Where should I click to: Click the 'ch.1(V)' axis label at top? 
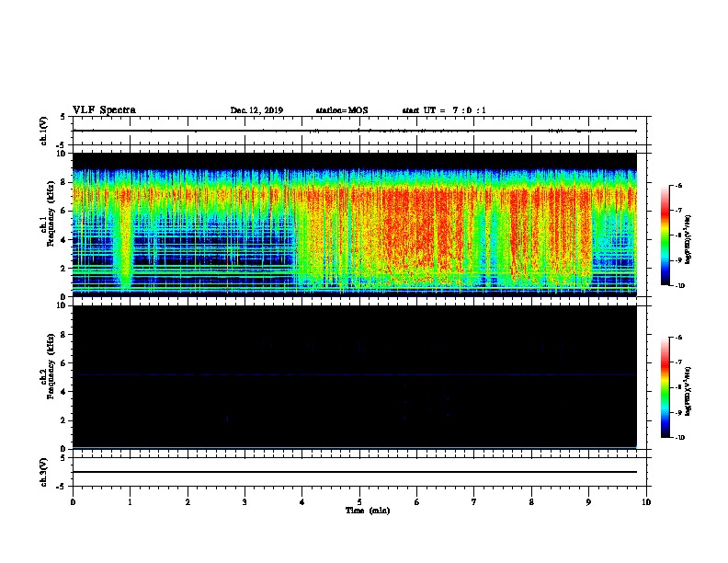click(x=44, y=131)
